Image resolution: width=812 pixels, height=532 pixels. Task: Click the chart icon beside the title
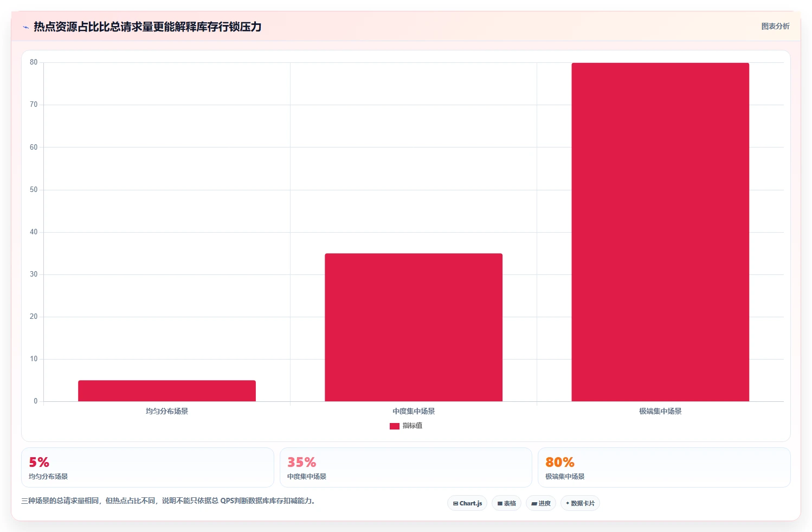point(25,27)
